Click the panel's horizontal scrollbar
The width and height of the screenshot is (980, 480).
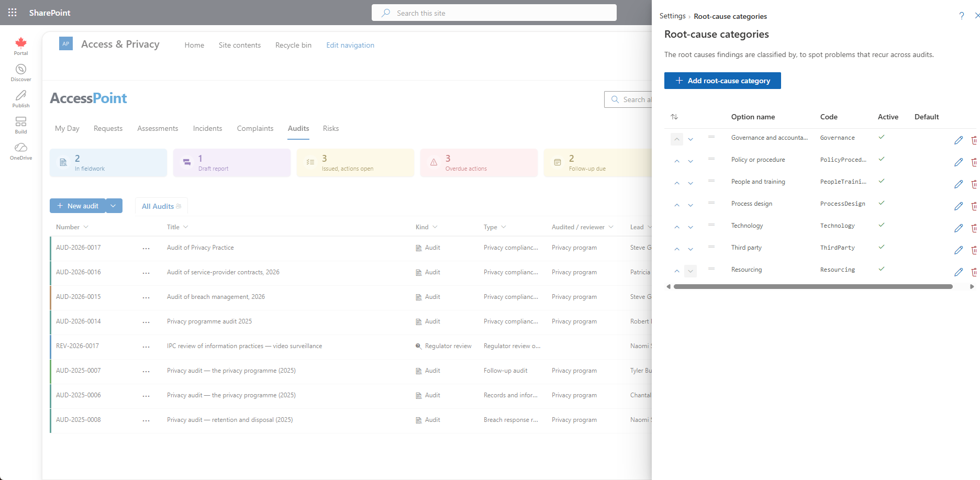813,287
